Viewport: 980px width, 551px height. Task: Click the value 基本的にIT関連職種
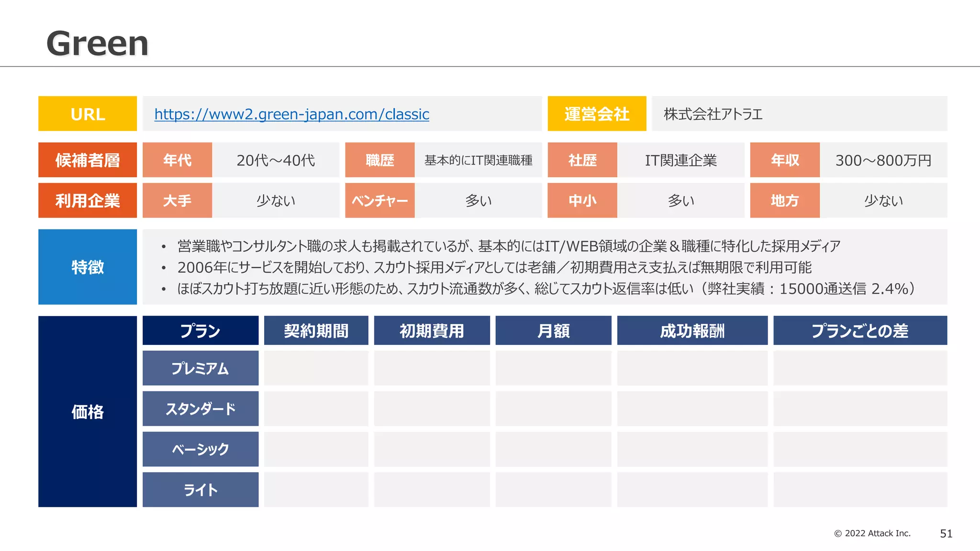coord(479,160)
